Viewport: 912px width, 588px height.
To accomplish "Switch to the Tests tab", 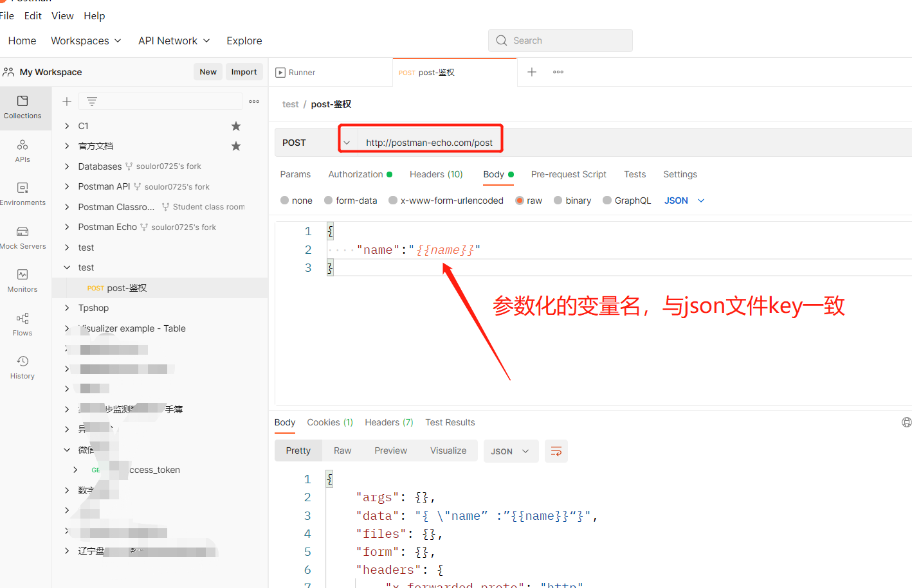I will point(635,174).
